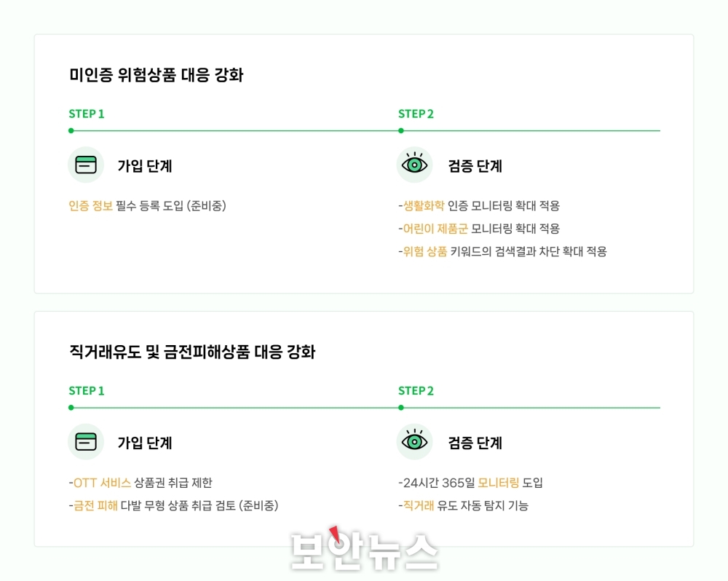The height and width of the screenshot is (581, 728).
Task: Click the 미인증 위험상품 대응 강화 heading
Action: pyautogui.click(x=156, y=75)
